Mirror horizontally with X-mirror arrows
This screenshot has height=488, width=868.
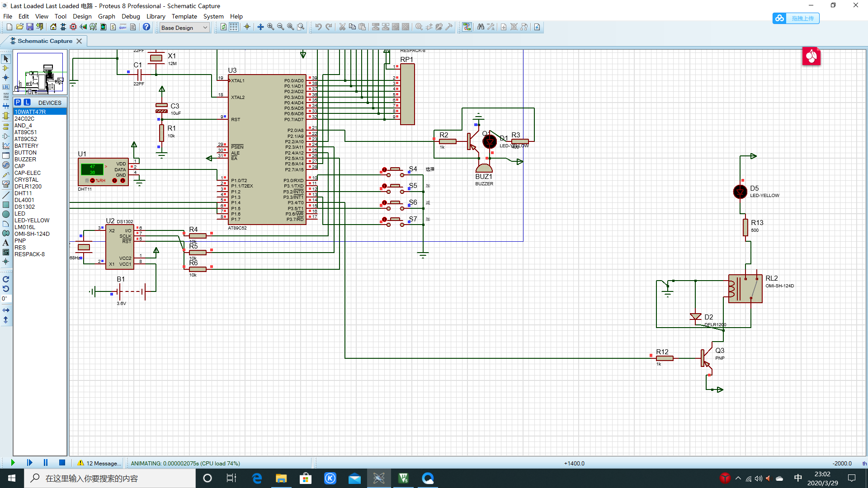[x=6, y=310]
